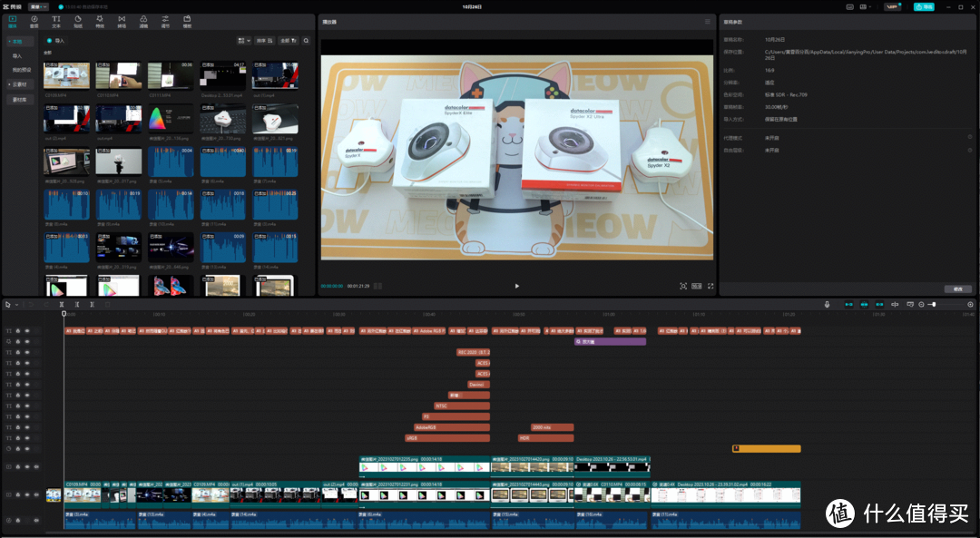Click the 修改 modify button
The image size is (980, 538).
[x=958, y=289]
